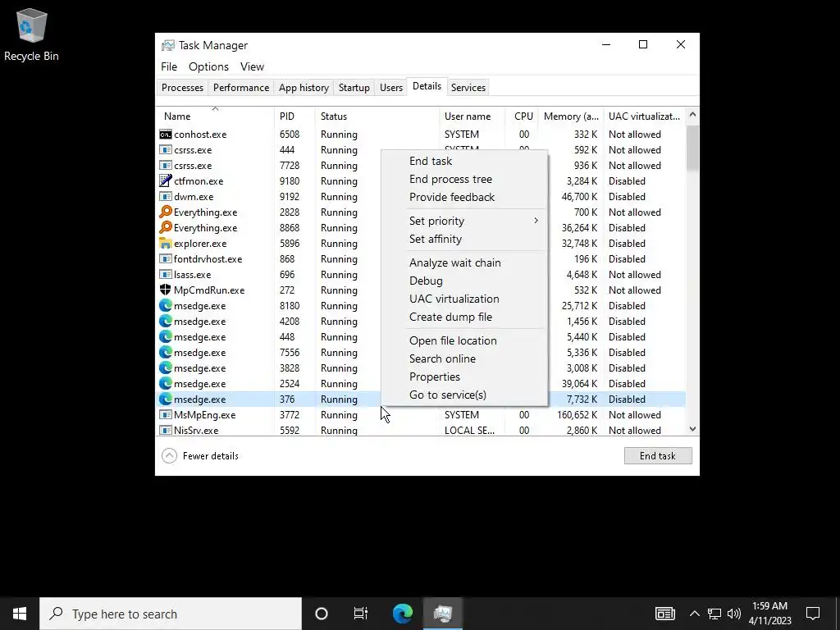Sort by the CPU column header
This screenshot has height=630, width=840.
523,116
